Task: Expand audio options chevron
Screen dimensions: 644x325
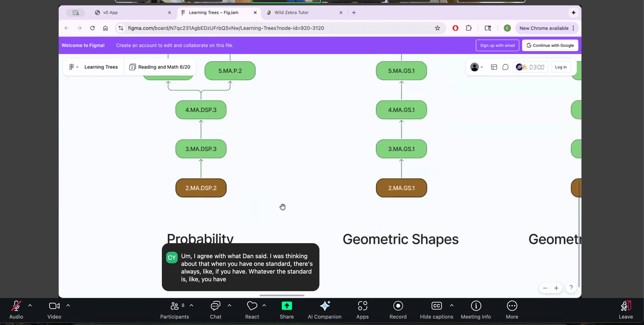Action: tap(30, 306)
